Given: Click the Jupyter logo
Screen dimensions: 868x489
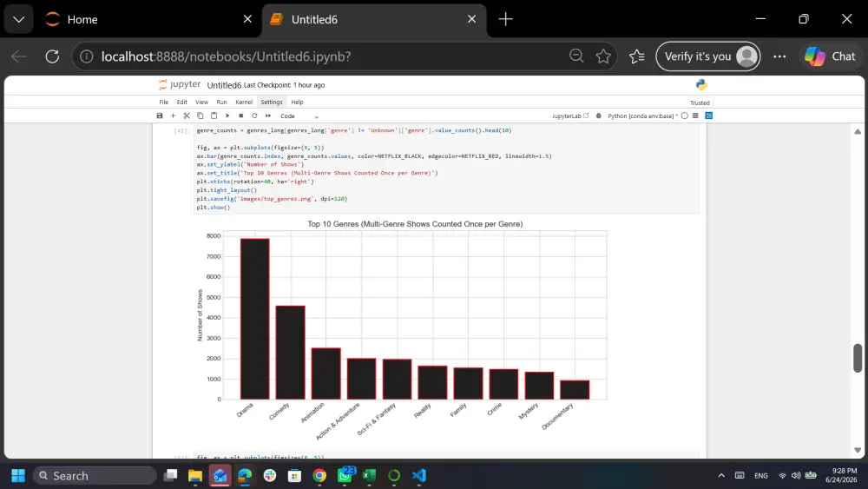Looking at the screenshot, I should point(180,84).
